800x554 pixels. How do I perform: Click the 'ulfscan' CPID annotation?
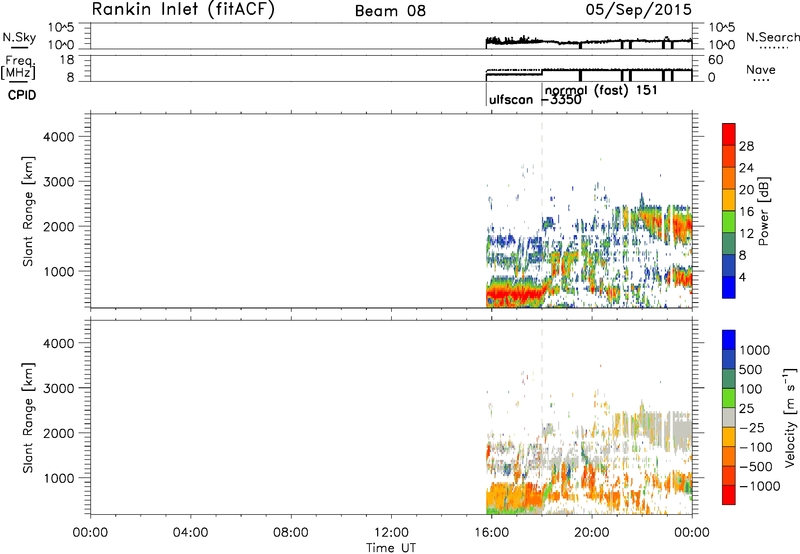coord(511,99)
